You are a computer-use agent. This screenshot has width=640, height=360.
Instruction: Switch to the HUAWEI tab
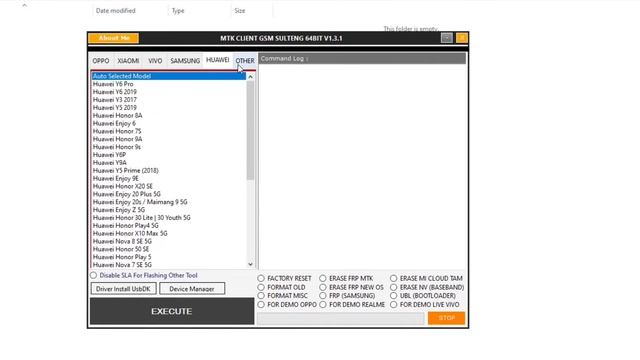pos(218,60)
